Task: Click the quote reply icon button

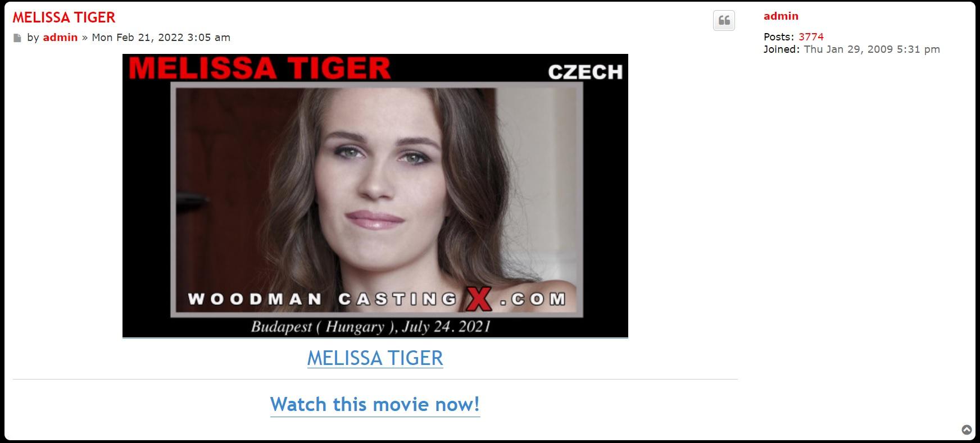Action: 724,21
